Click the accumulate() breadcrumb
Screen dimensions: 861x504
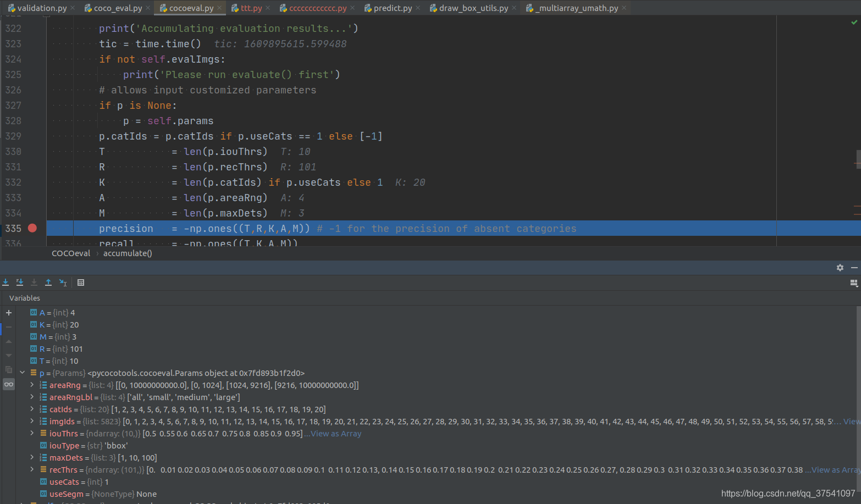coord(128,253)
